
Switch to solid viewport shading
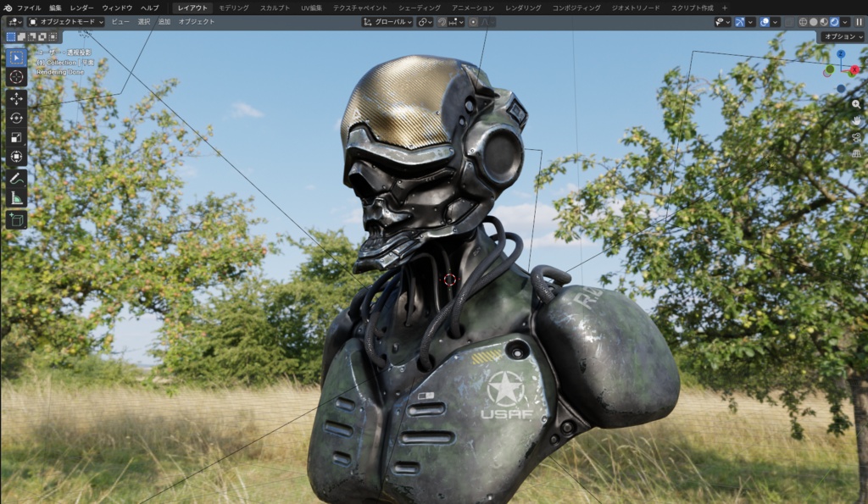point(813,22)
